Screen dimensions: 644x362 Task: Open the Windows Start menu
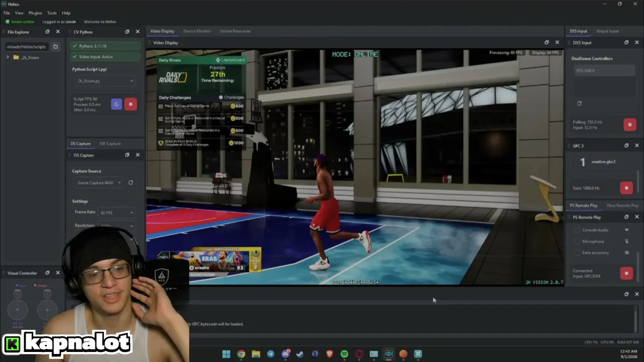point(226,354)
